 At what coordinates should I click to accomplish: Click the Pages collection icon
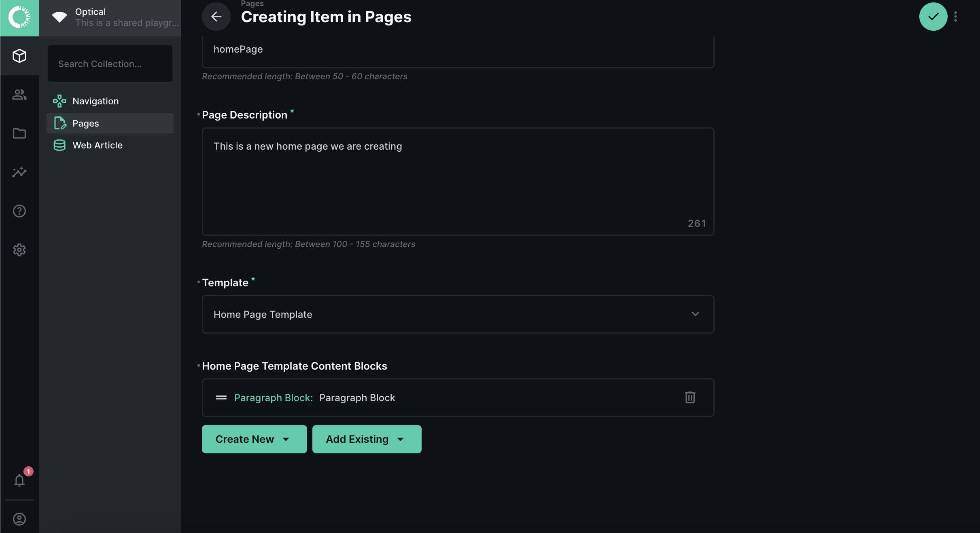[x=60, y=123]
